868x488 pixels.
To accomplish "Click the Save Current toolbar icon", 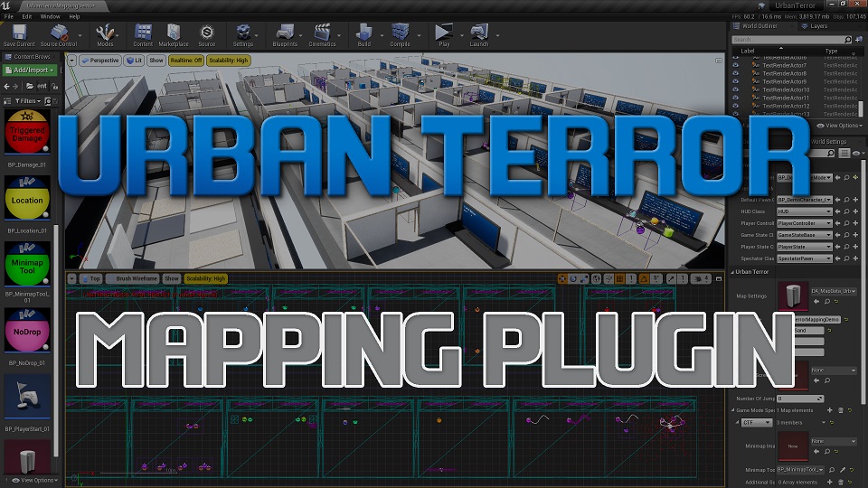I will [x=19, y=35].
